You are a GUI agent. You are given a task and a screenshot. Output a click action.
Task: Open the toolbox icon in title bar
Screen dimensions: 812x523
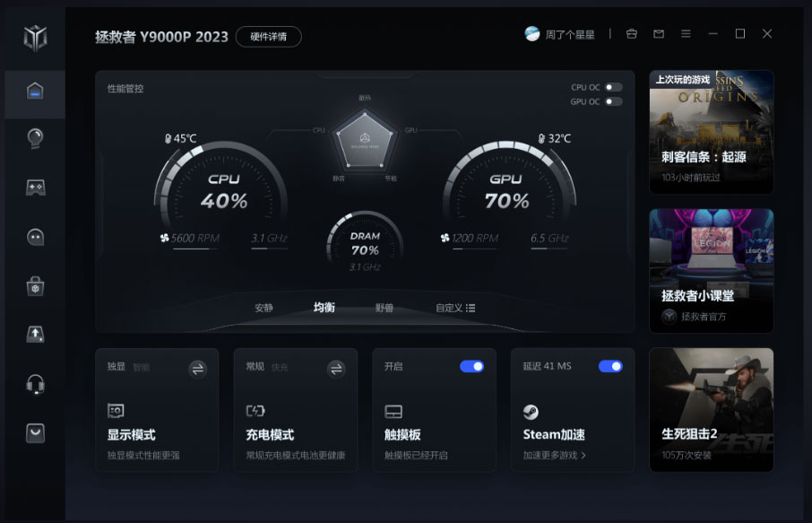(x=631, y=34)
